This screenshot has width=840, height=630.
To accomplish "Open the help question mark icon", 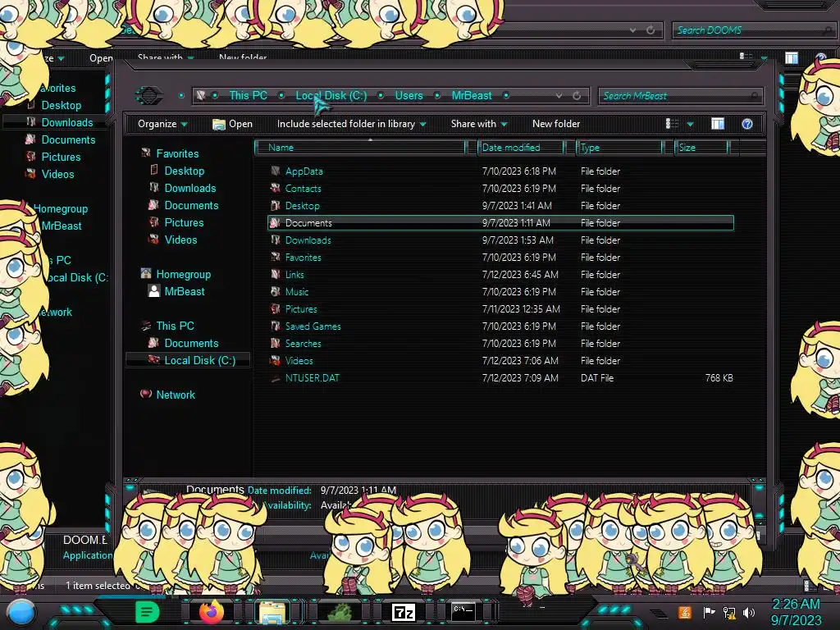I will pyautogui.click(x=746, y=124).
